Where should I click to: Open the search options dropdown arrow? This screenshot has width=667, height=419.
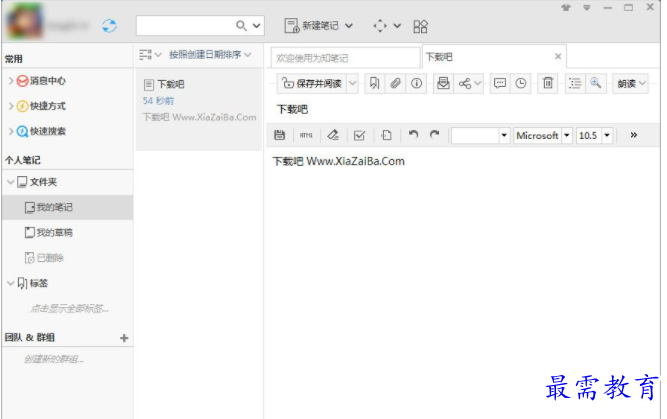[x=257, y=26]
